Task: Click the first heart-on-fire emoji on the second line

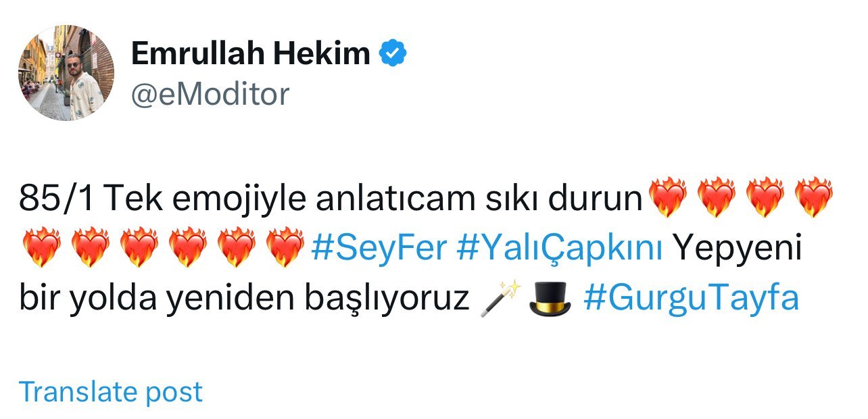Action: (x=41, y=248)
